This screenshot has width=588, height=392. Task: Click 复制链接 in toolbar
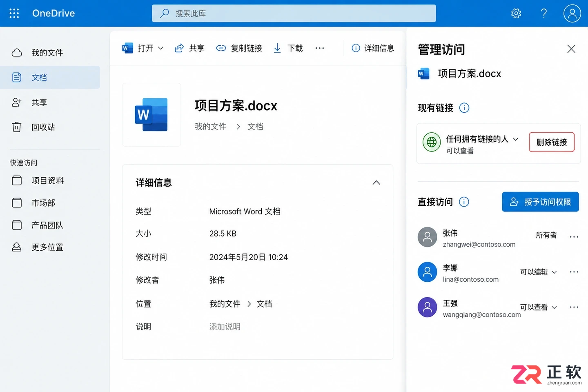point(239,48)
